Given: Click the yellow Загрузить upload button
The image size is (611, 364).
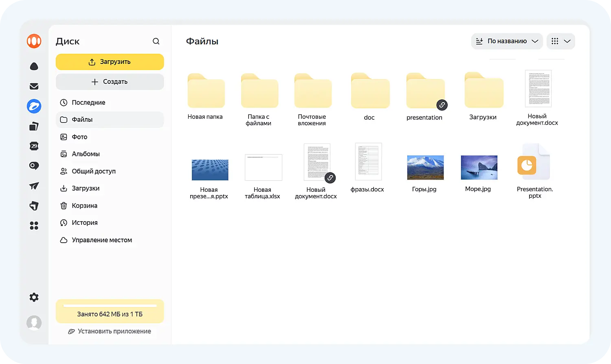Looking at the screenshot, I should pyautogui.click(x=110, y=62).
